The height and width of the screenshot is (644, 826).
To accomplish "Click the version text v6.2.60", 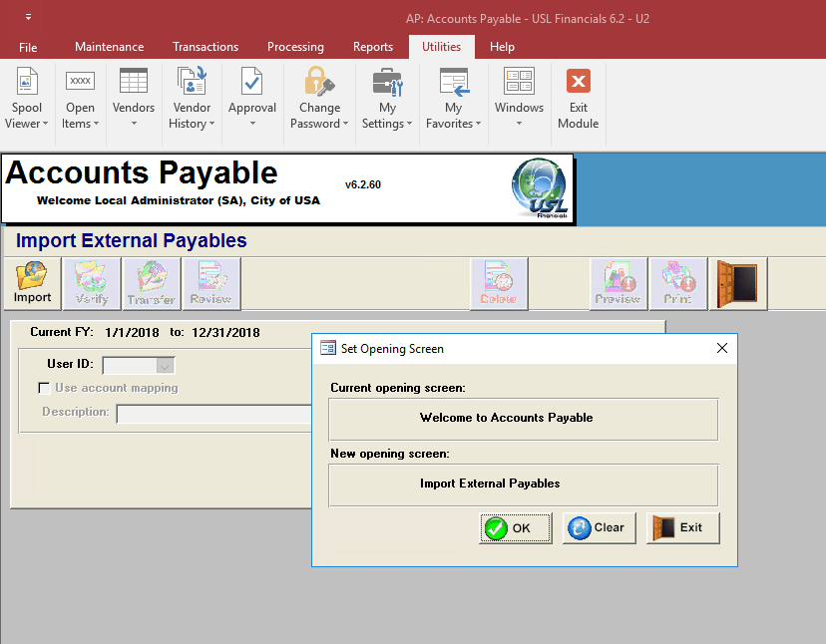I will click(x=363, y=184).
